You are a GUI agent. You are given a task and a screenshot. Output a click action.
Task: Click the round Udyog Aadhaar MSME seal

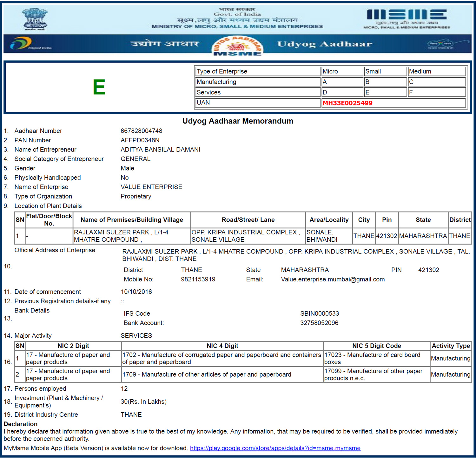click(237, 46)
